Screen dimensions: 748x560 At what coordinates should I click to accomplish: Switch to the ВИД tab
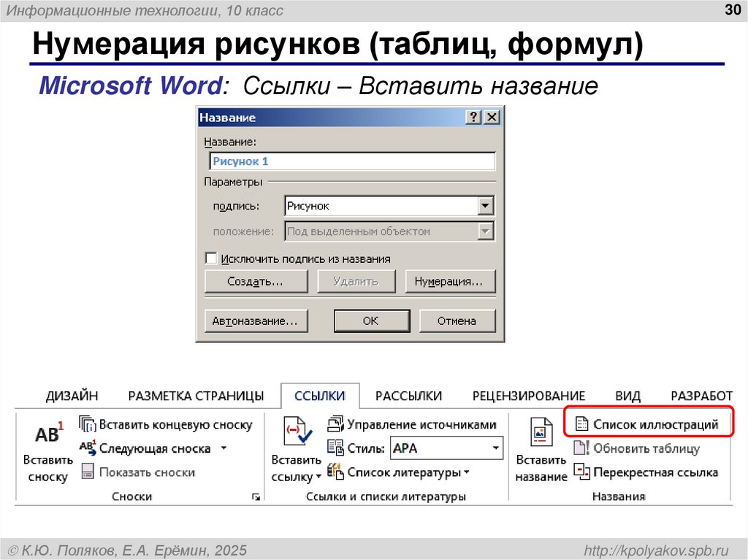click(x=627, y=396)
